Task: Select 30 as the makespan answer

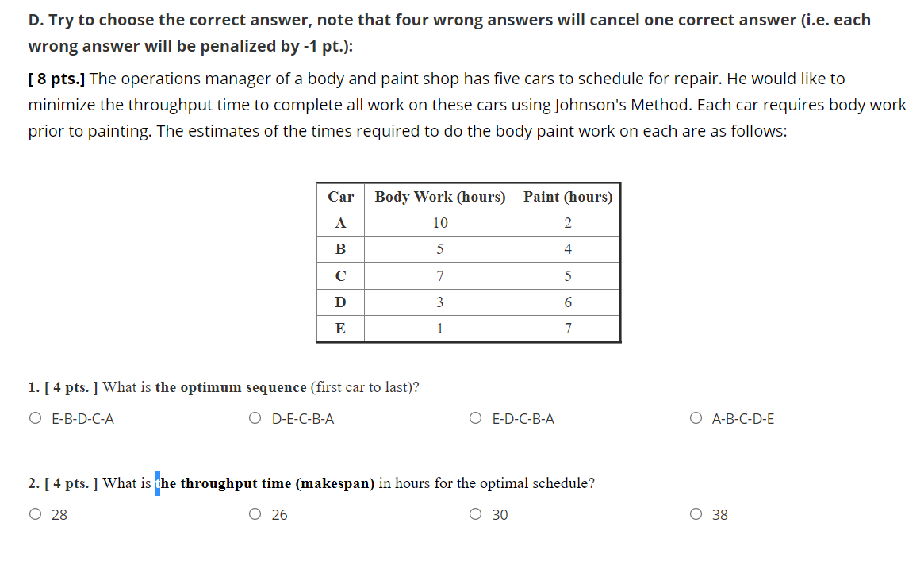Action: [x=474, y=514]
